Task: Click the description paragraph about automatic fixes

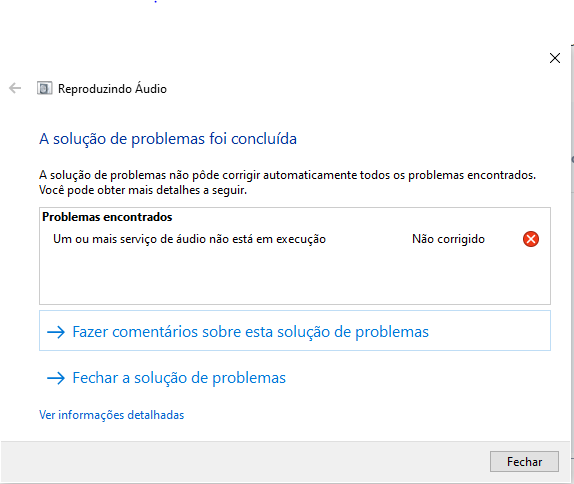Action: pyautogui.click(x=287, y=182)
